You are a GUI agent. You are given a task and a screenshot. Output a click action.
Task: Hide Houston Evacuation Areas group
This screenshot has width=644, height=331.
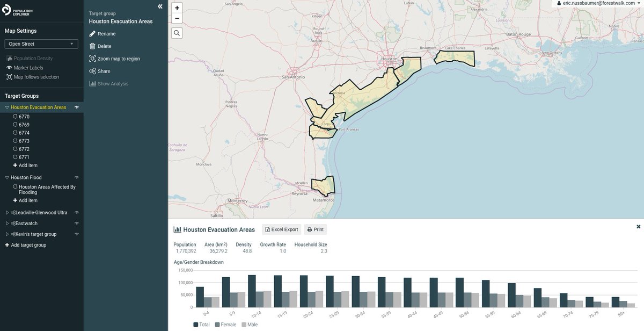click(77, 107)
